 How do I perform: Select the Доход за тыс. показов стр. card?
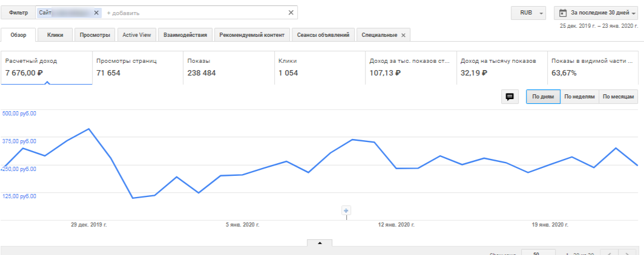click(x=411, y=68)
